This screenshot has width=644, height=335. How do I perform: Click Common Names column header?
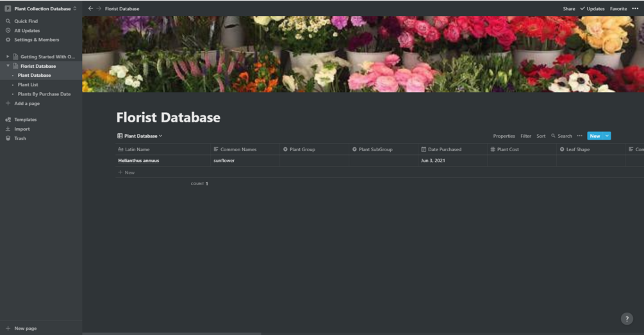click(245, 149)
